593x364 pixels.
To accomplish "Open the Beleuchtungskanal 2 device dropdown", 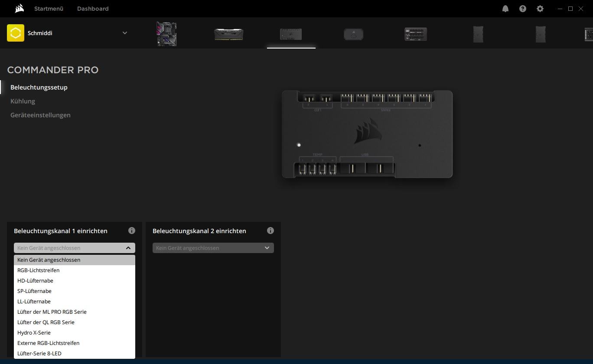I will pyautogui.click(x=213, y=248).
